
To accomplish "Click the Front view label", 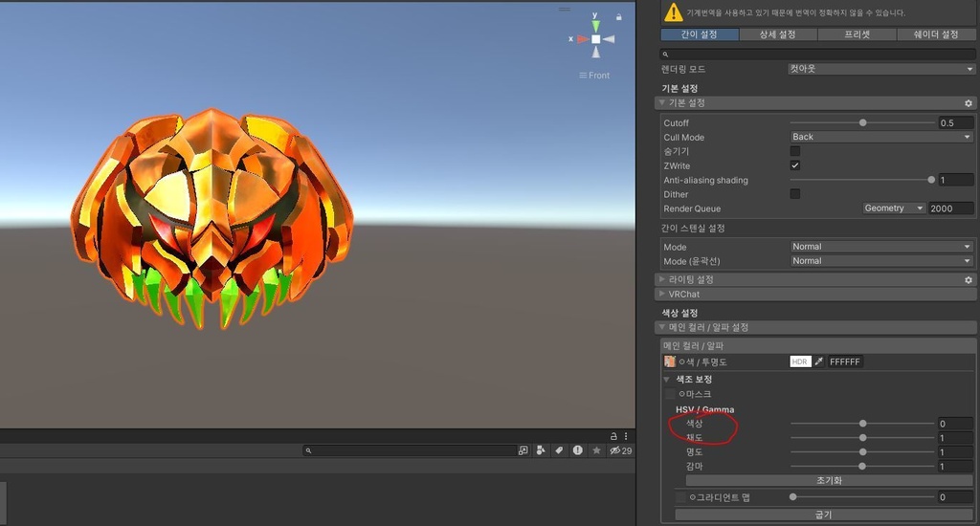I will [594, 75].
